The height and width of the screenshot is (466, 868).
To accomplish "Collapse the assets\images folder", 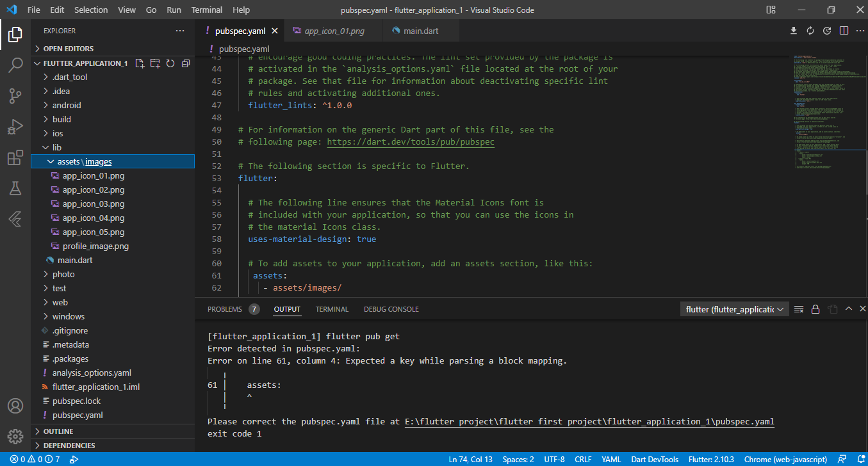I will [x=113, y=161].
